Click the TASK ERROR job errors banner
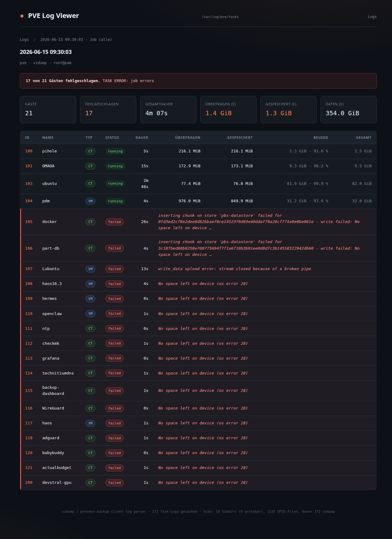This screenshot has width=392, height=539. [198, 81]
